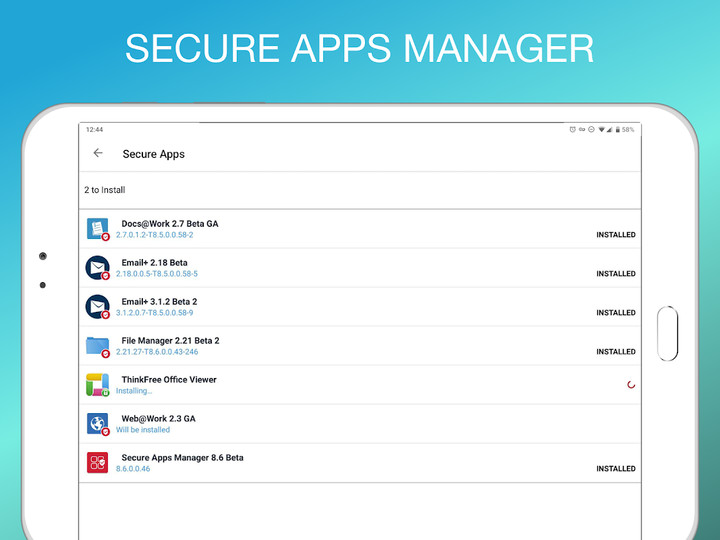Tap the "Will be installed" status text
The width and height of the screenshot is (720, 540).
pyautogui.click(x=143, y=430)
